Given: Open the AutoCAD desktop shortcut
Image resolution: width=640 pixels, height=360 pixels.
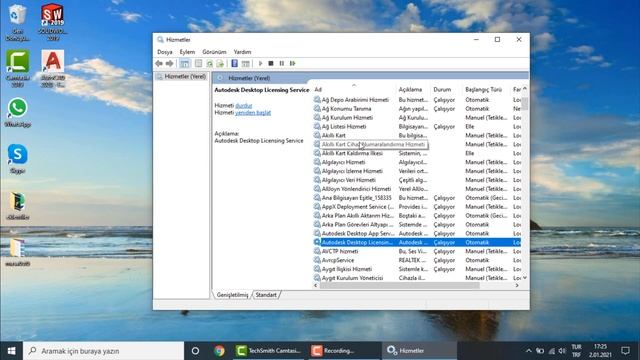Looking at the screenshot, I should coord(53,68).
